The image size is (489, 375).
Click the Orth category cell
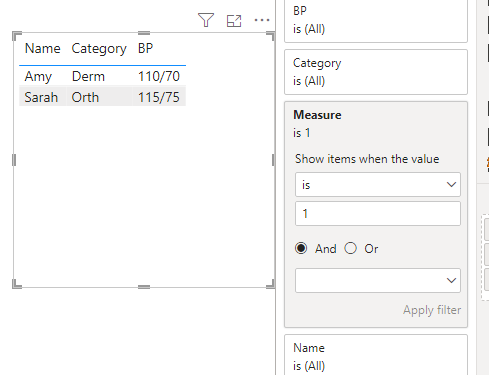tap(85, 97)
